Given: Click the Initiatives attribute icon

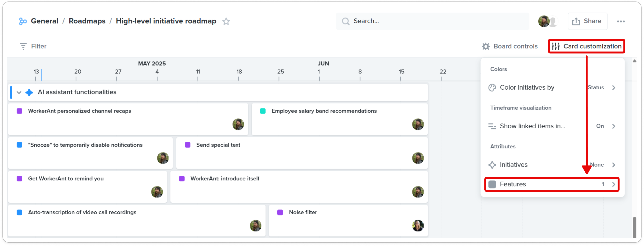Looking at the screenshot, I should [x=492, y=165].
